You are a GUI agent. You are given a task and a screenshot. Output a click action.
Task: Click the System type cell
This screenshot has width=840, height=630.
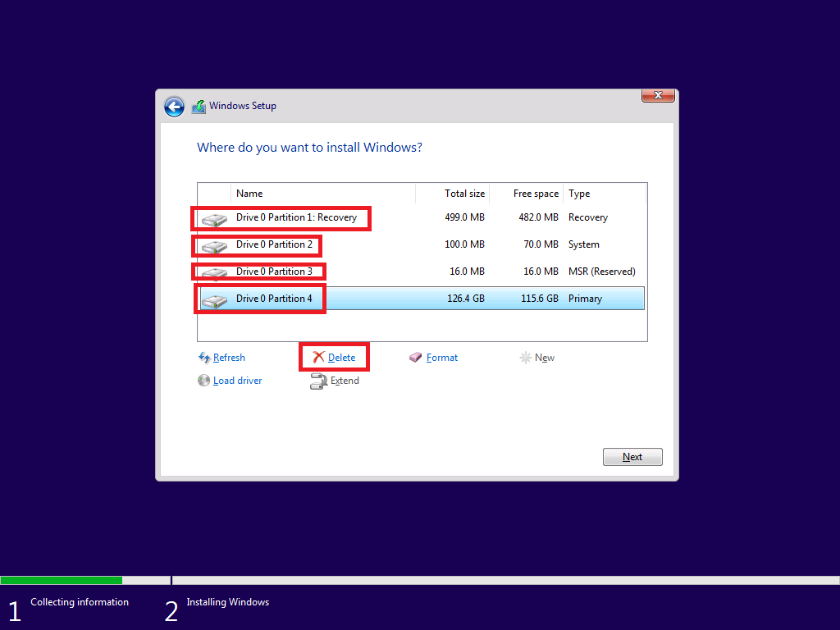(x=584, y=244)
